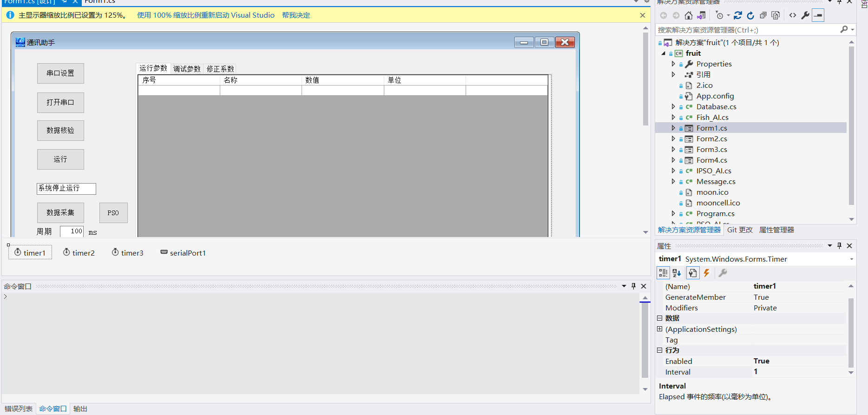
Task: Open the command window options dropdown arrow
Action: tap(624, 286)
